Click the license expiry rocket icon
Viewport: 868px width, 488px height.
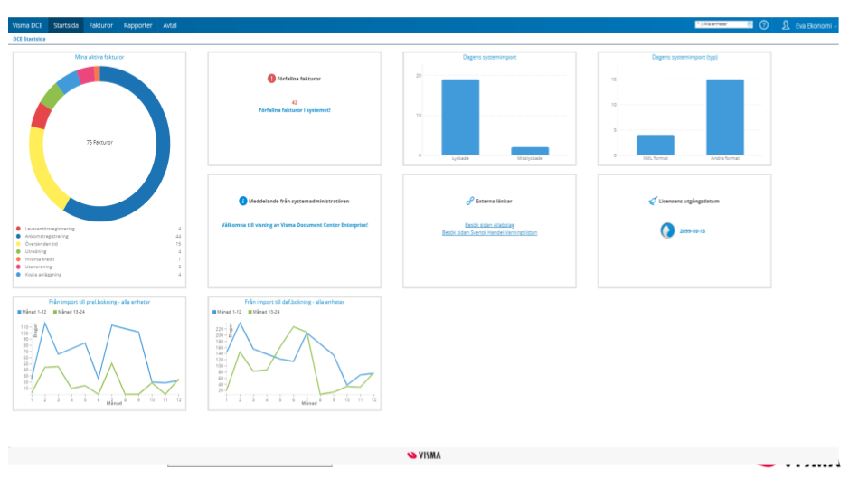pos(653,201)
